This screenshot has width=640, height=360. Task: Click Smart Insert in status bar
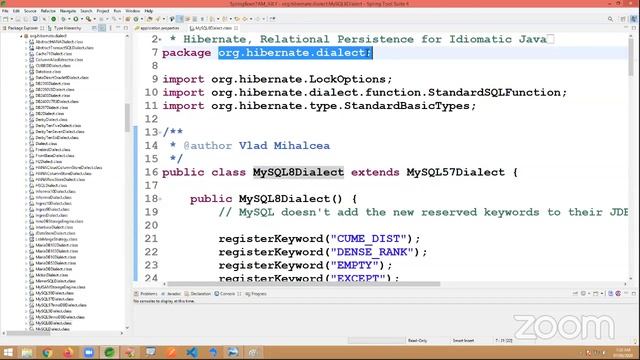click(x=463, y=340)
